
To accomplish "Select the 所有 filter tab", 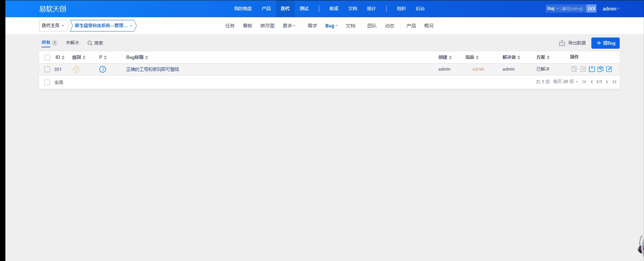I will click(x=49, y=43).
